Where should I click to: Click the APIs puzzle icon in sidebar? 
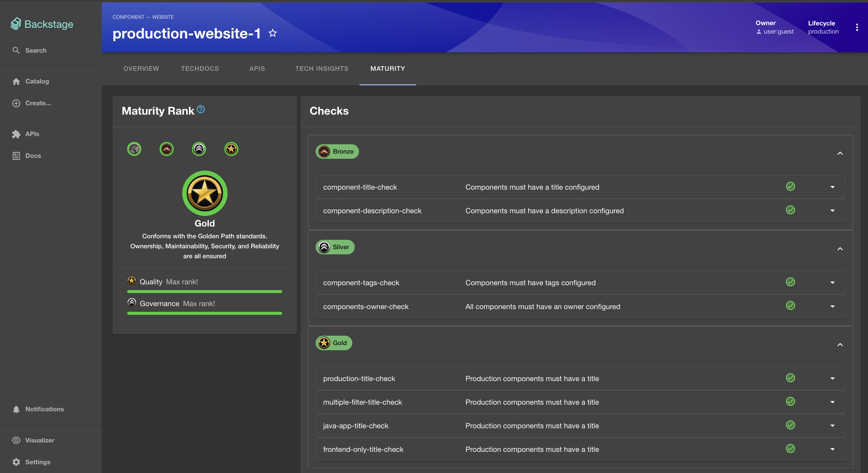16,134
